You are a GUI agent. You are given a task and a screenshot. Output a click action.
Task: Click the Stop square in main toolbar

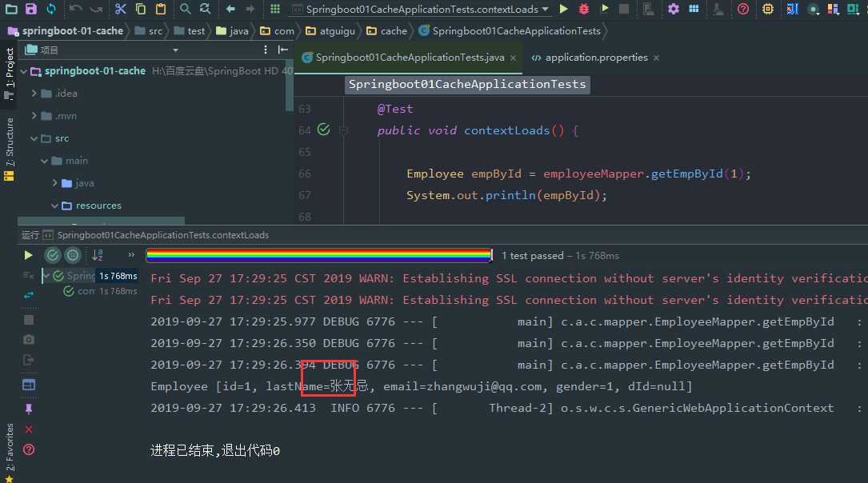pos(624,9)
